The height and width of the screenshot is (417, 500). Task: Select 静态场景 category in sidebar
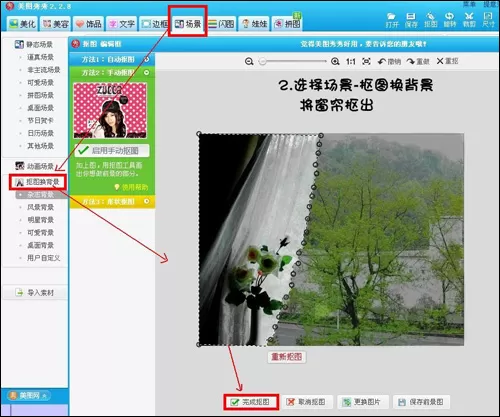33,44
